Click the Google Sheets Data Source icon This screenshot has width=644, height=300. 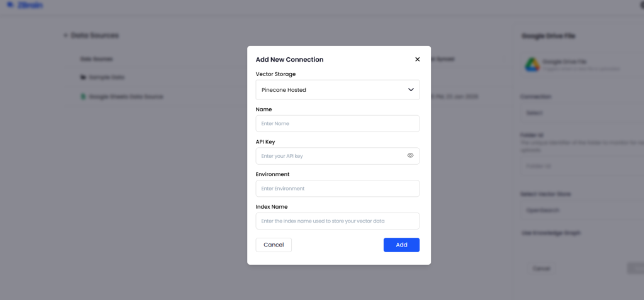click(x=83, y=97)
